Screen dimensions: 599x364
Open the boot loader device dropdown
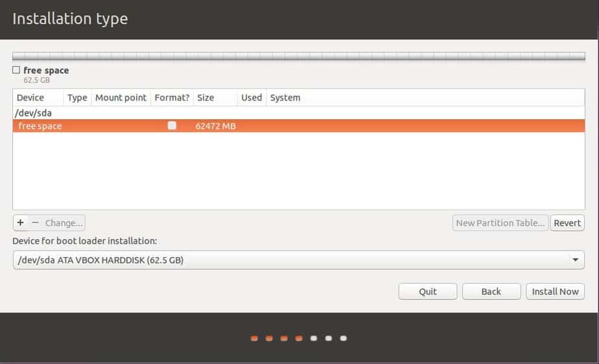(x=298, y=260)
